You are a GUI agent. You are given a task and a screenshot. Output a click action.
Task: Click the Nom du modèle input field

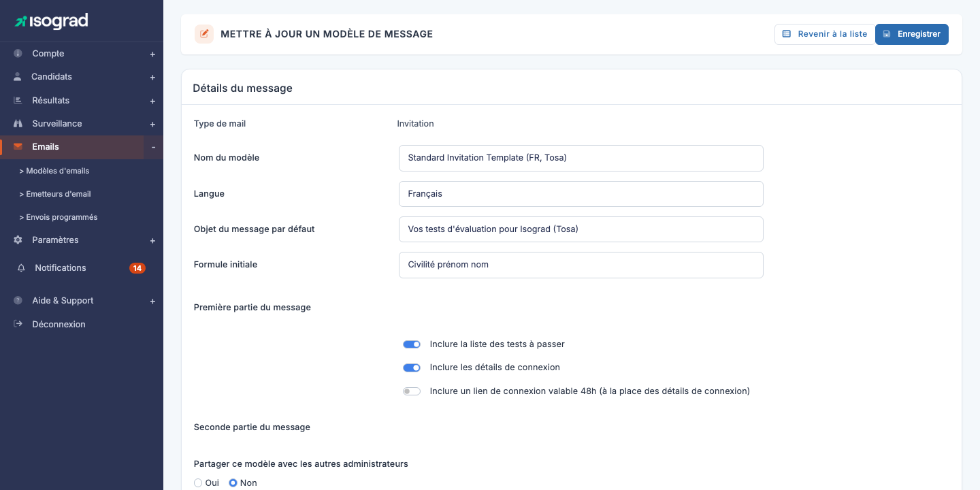pyautogui.click(x=581, y=158)
